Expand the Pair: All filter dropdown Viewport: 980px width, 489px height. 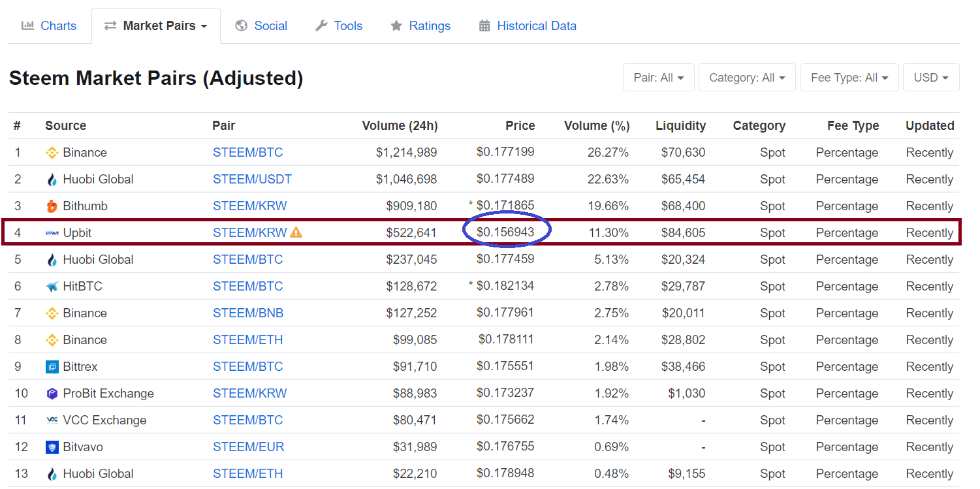(x=659, y=78)
